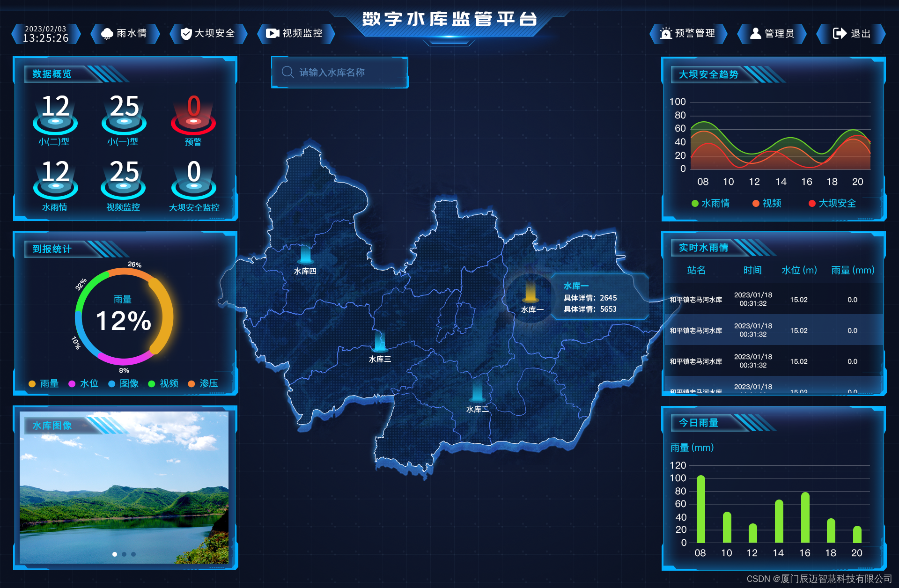Click the second carousel dot on reservoir image
899x588 pixels.
pyautogui.click(x=124, y=554)
